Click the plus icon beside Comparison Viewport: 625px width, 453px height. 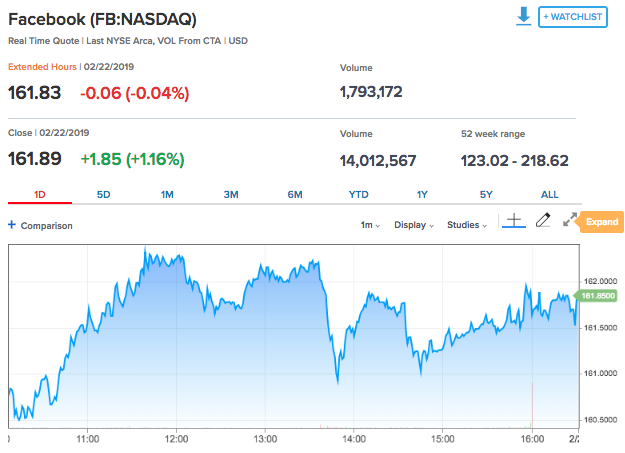click(x=12, y=225)
